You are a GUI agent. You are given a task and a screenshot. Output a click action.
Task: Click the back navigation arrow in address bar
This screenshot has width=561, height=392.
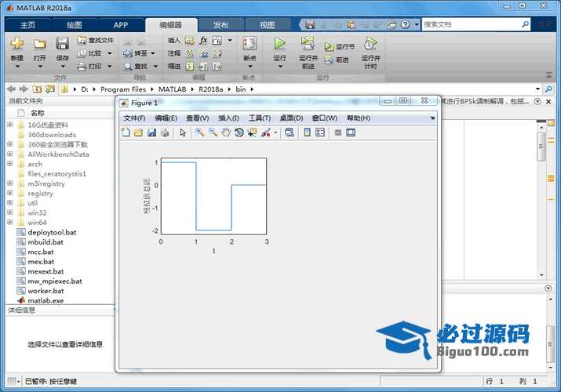(12, 89)
